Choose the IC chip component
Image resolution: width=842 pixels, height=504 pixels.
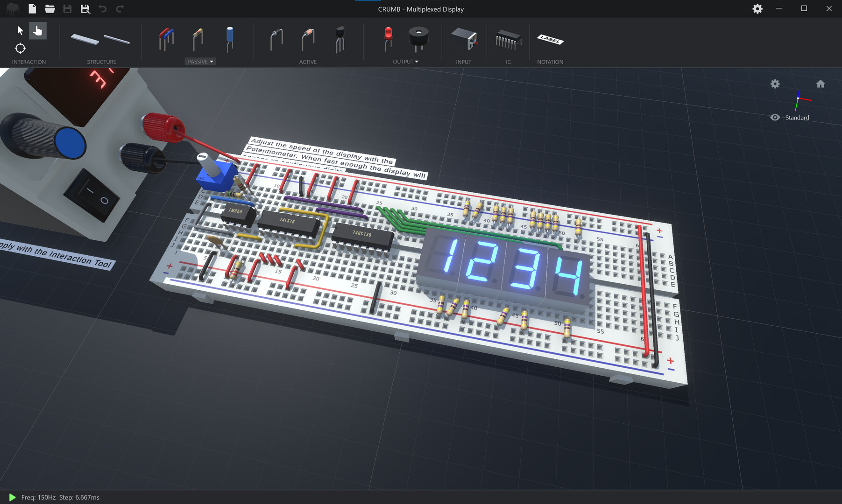pyautogui.click(x=508, y=41)
